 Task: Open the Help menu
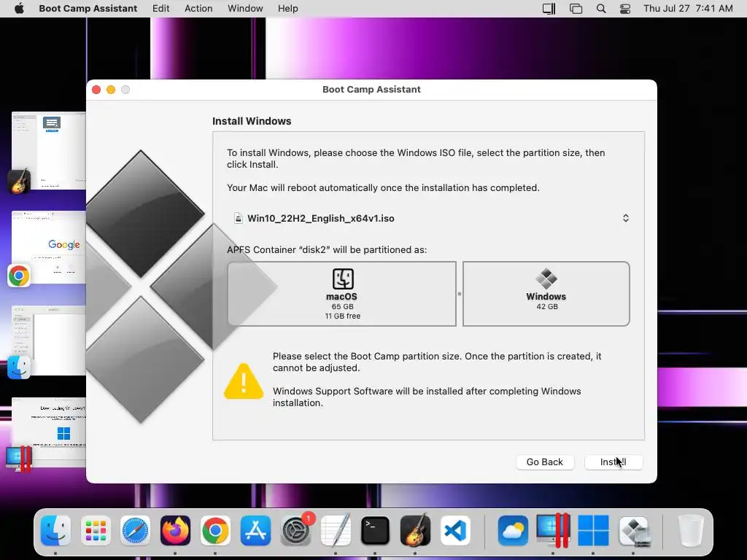(287, 9)
